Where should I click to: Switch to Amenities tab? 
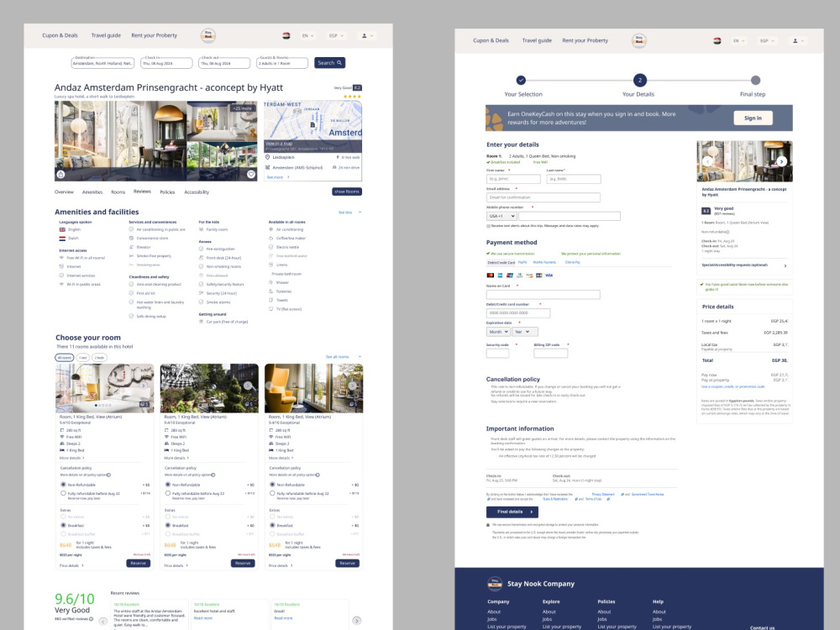click(92, 192)
